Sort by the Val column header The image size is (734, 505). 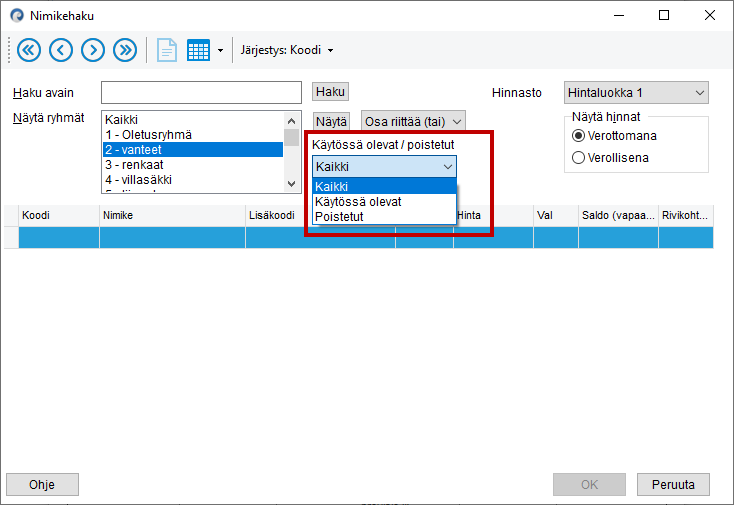pyautogui.click(x=556, y=215)
